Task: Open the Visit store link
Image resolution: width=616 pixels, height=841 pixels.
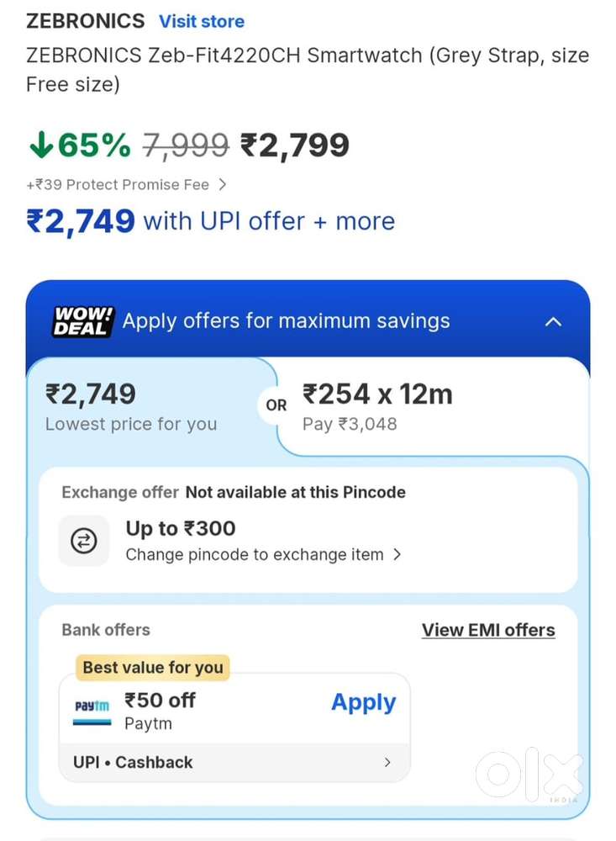Action: (x=202, y=22)
